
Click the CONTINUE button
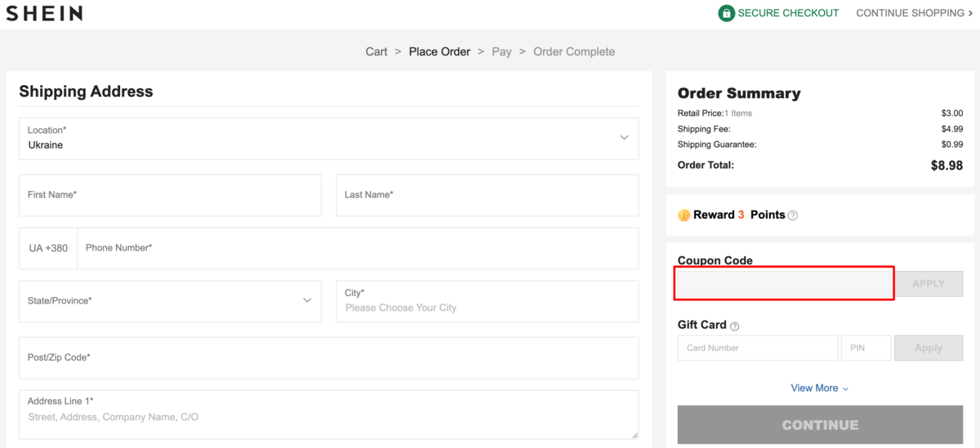[820, 425]
